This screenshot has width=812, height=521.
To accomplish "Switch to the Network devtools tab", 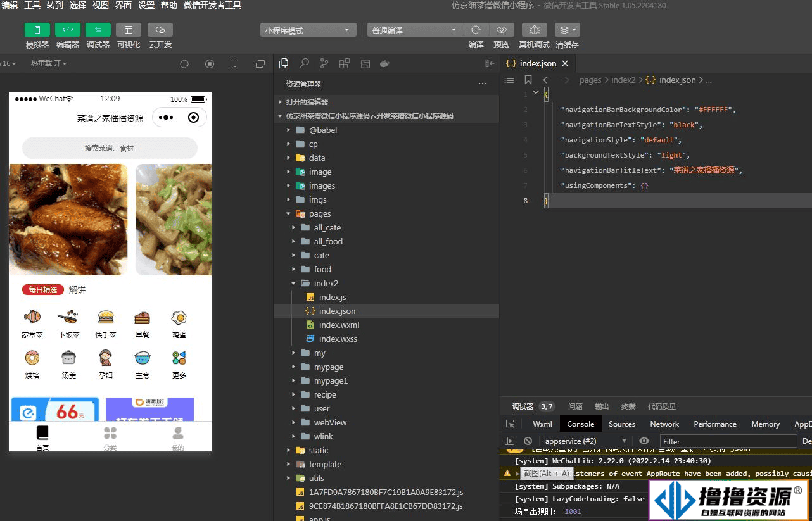I will pyautogui.click(x=664, y=424).
